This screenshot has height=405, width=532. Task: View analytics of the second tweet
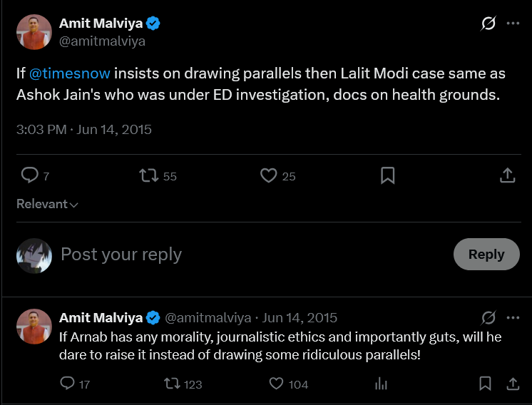(x=381, y=384)
